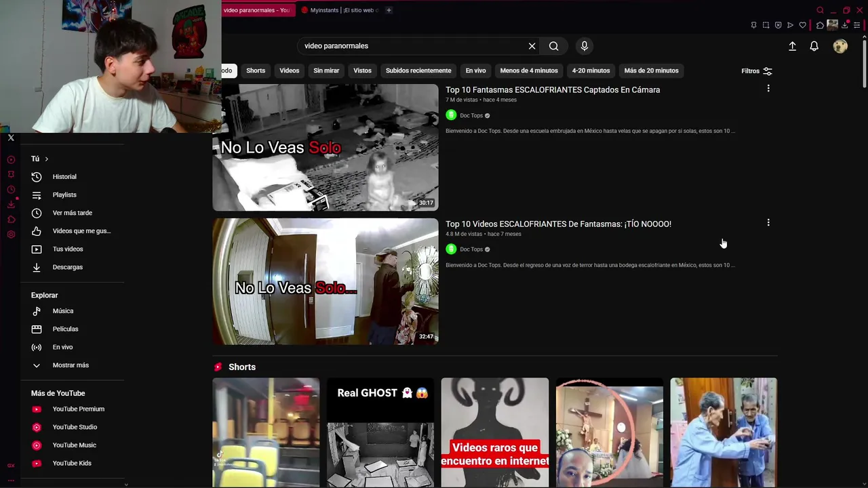Open the Opera toolbar downloads icon
This screenshot has height=488, width=868.
(x=845, y=25)
